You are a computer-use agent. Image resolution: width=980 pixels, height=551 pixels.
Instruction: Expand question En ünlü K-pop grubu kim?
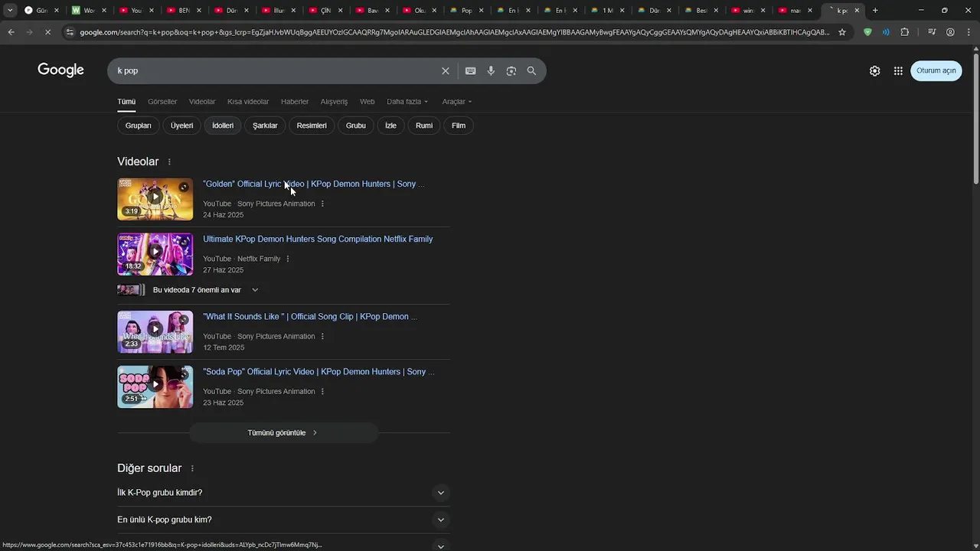[x=283, y=520]
